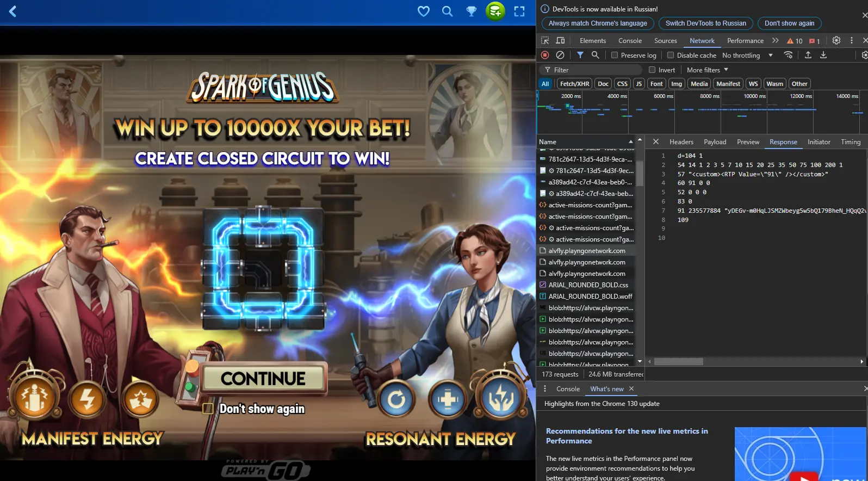Open DevTools three-dot customize menu
The height and width of the screenshot is (481, 868).
852,40
